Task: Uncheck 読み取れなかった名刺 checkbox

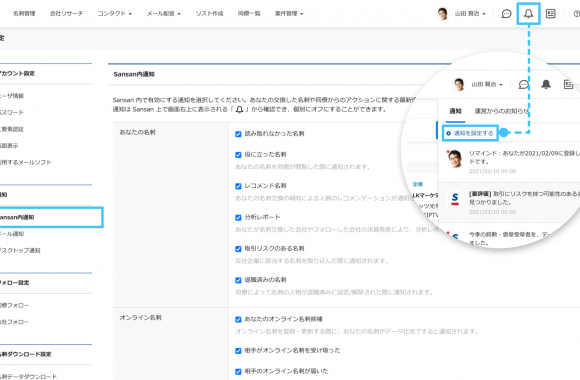Action: coord(238,134)
